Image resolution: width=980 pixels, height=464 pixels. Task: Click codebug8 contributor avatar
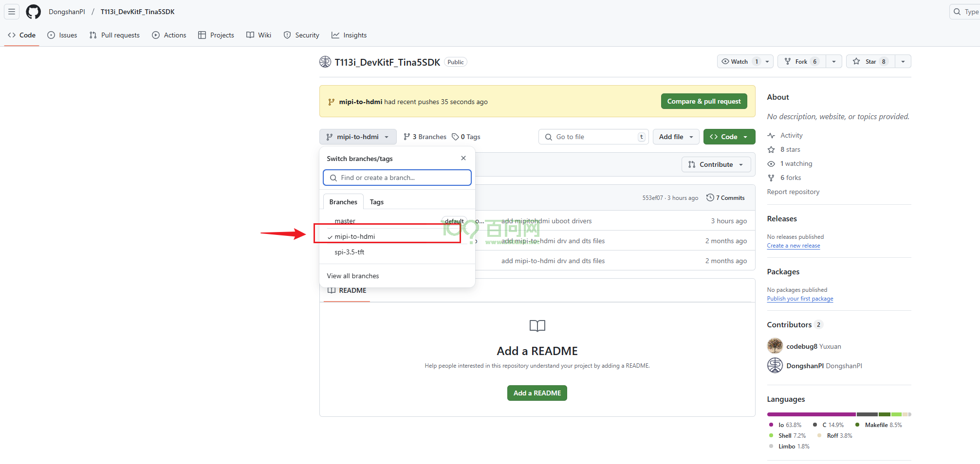[x=775, y=346]
